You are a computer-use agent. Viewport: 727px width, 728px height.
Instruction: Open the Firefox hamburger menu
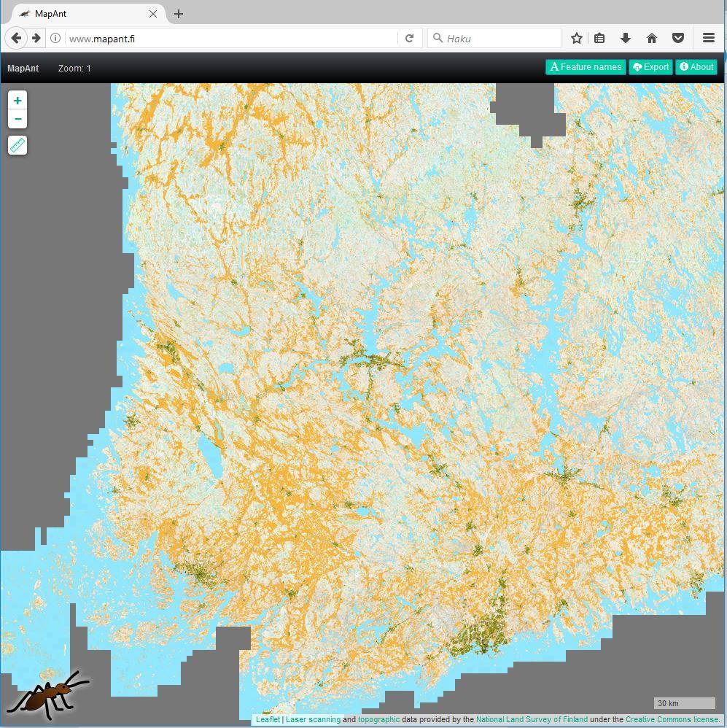coord(708,38)
